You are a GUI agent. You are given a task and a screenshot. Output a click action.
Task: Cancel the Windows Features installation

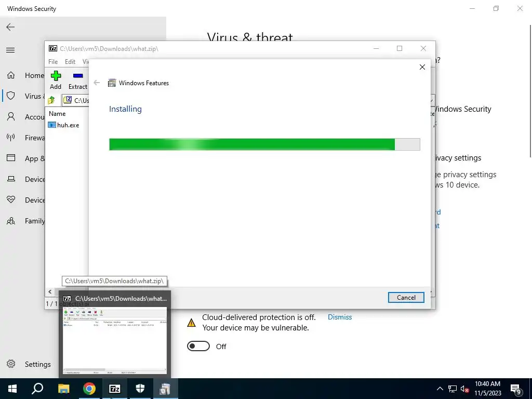click(406, 298)
